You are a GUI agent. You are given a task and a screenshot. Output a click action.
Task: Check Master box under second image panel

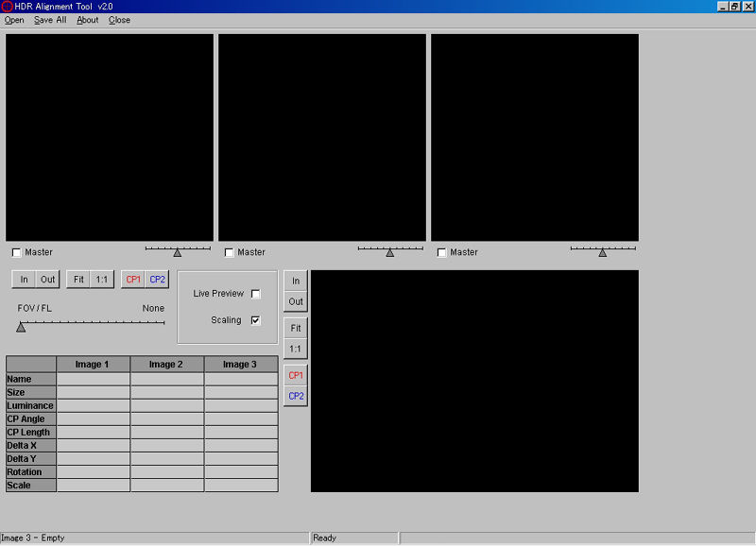coord(229,252)
